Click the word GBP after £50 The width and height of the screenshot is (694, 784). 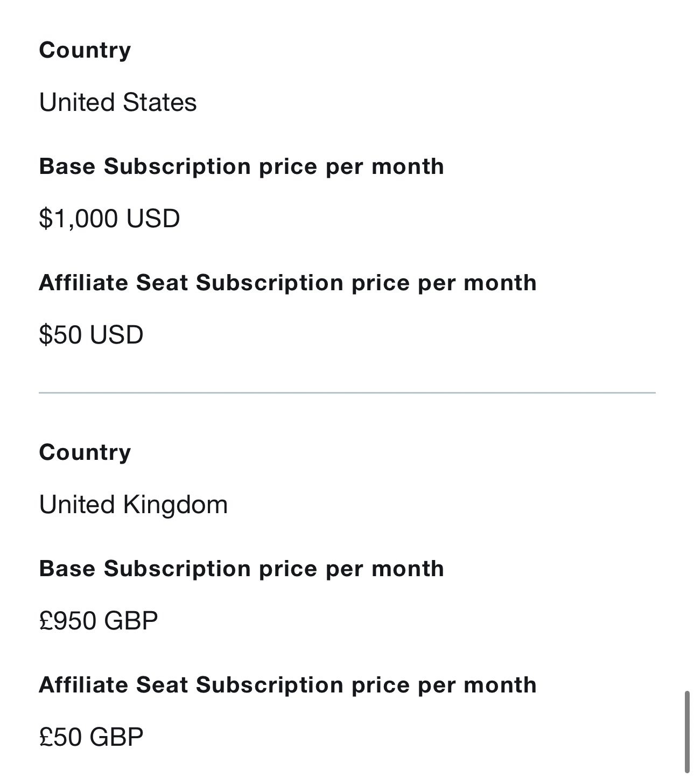point(117,737)
